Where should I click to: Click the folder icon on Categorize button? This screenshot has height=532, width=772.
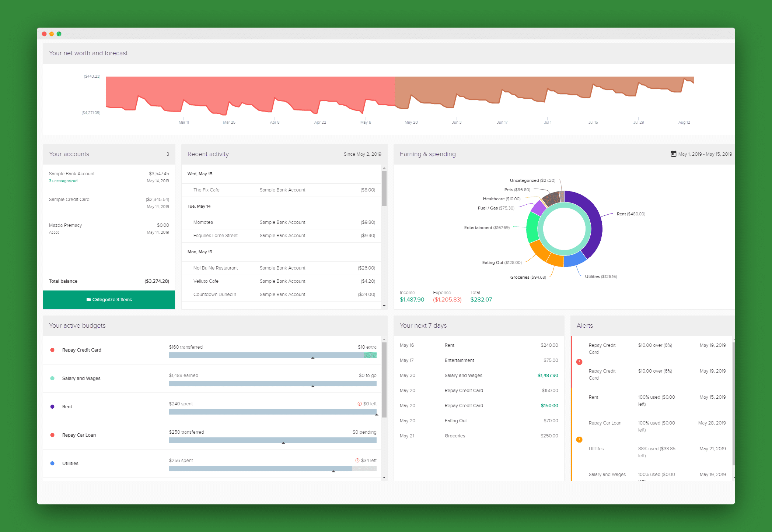pyautogui.click(x=88, y=300)
